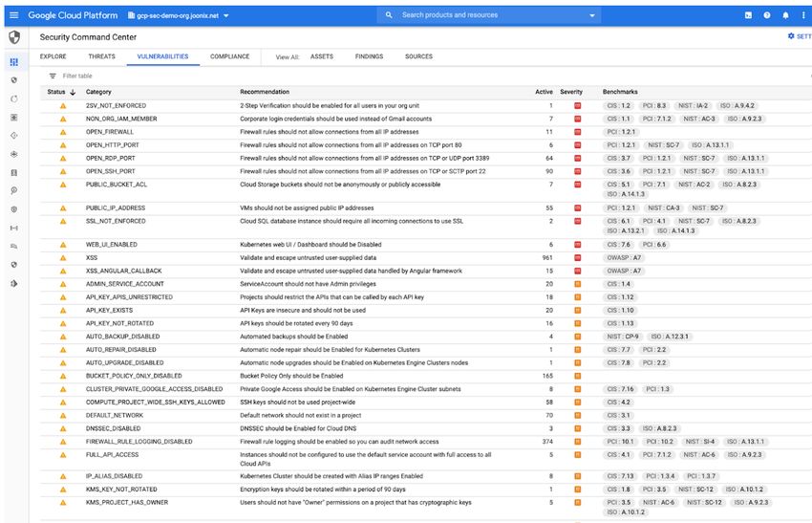Click the red severity icon for PUBLIC_IP_ADDRESS
The width and height of the screenshot is (812, 523).
pos(577,207)
